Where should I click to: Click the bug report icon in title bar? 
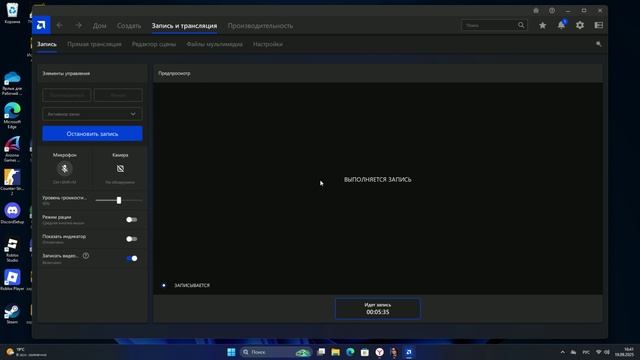[536, 11]
